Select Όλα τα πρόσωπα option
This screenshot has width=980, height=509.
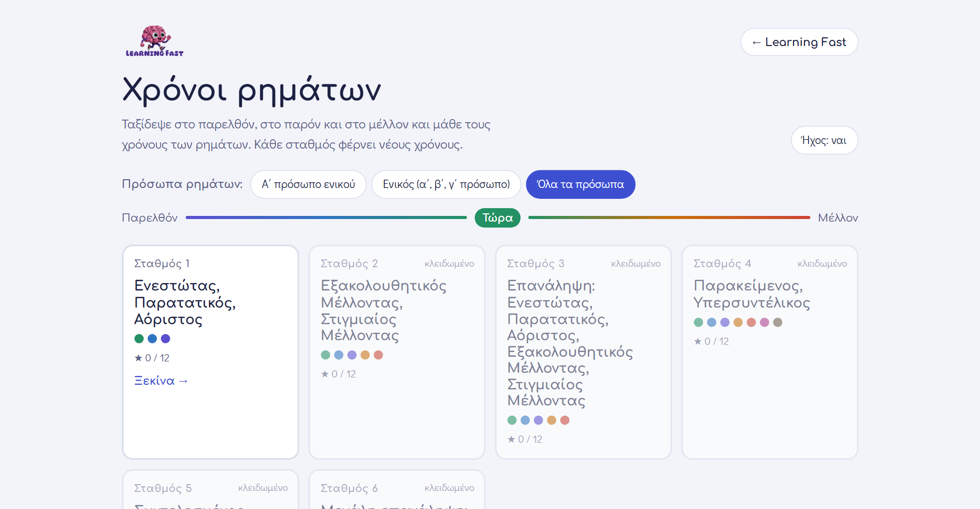click(x=581, y=184)
